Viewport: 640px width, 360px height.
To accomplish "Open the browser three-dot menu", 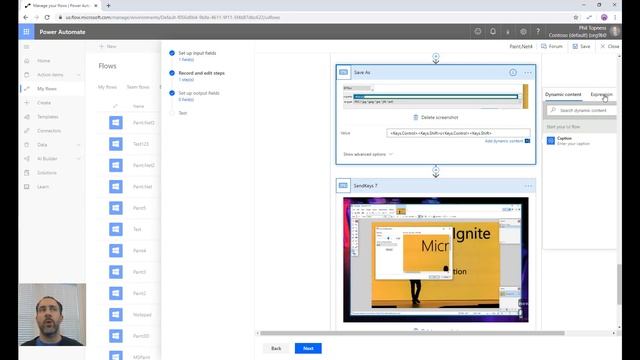I will (615, 18).
